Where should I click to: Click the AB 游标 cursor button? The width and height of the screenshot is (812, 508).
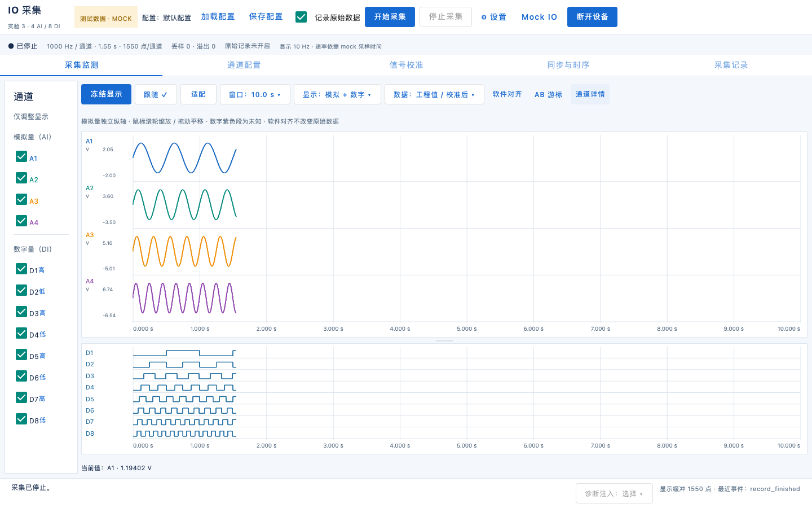coord(549,94)
